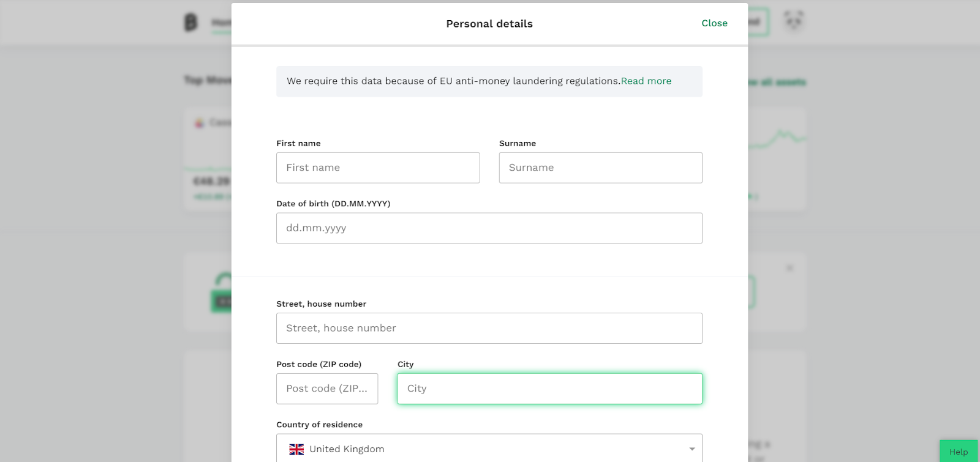Open the Country of residence dropdown
The height and width of the screenshot is (462, 980).
pos(489,449)
